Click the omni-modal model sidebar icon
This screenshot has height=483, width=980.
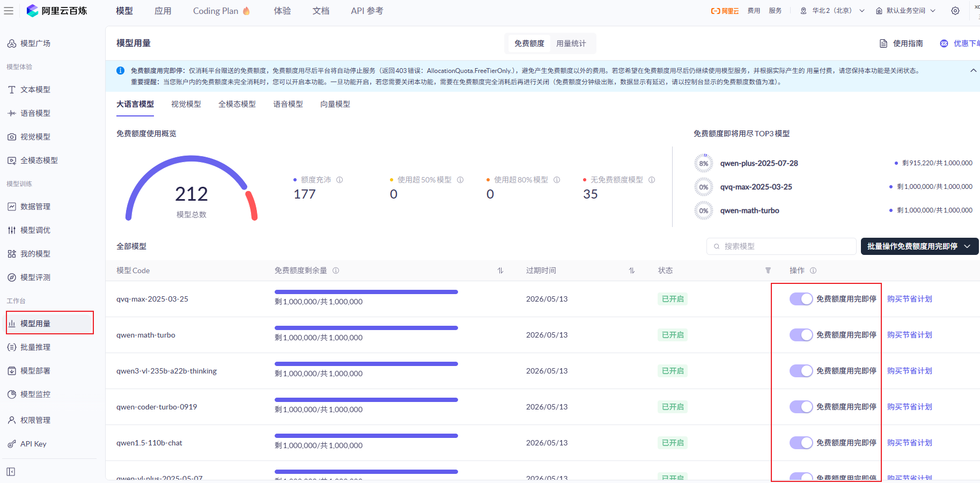click(12, 160)
